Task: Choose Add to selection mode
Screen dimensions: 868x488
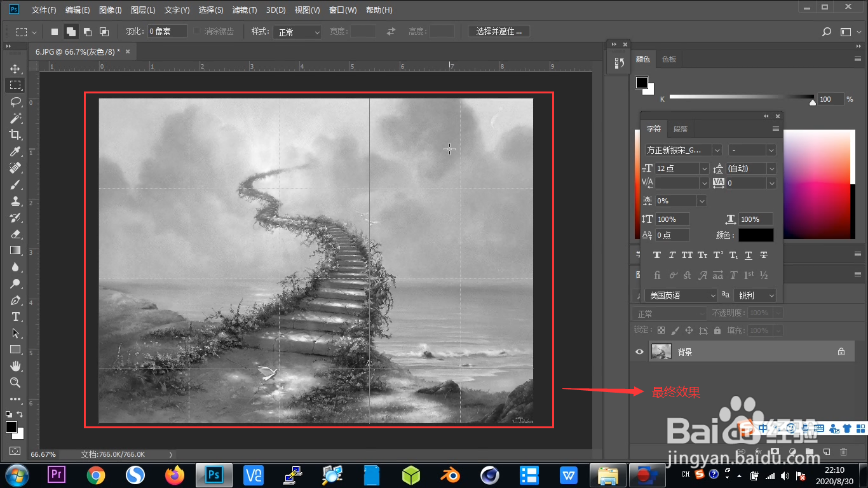Action: tap(71, 32)
